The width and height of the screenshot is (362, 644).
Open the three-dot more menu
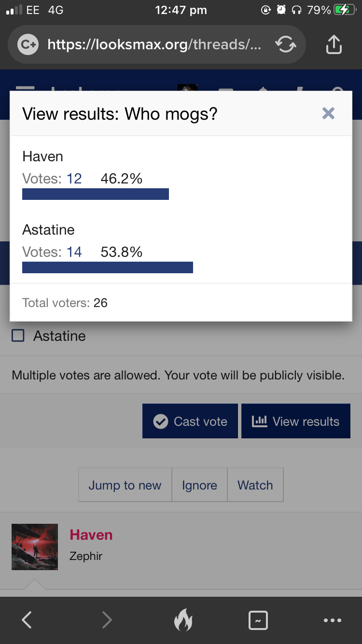333,620
